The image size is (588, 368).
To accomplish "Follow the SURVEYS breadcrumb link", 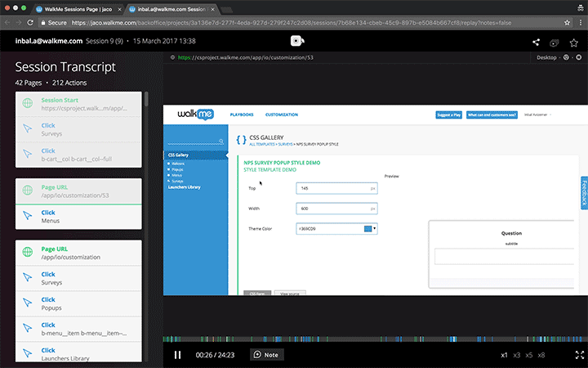I will [x=285, y=144].
